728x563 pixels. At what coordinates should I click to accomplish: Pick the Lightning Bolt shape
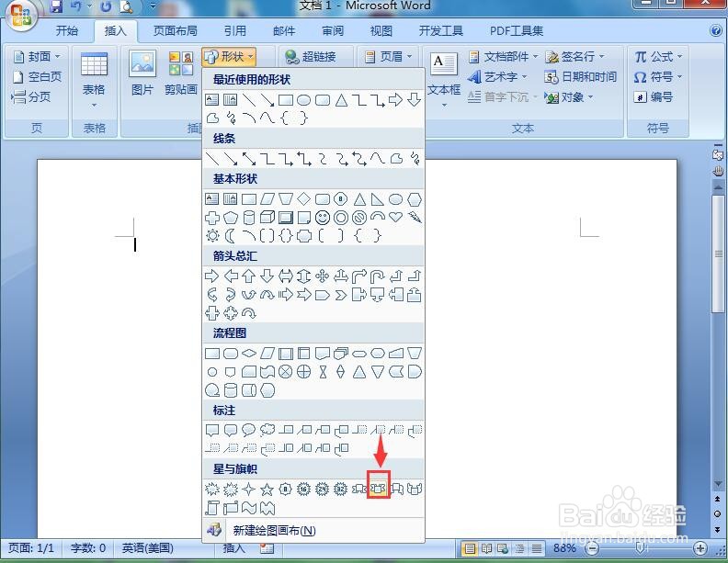coord(415,217)
